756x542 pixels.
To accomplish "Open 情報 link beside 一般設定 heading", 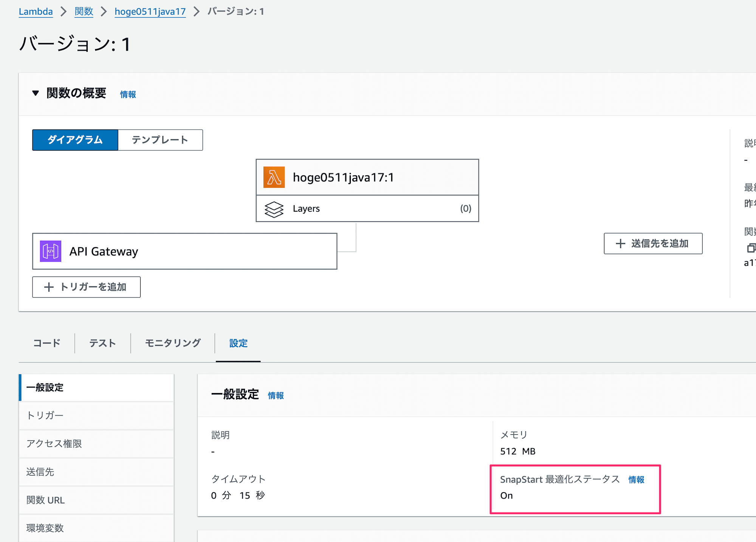I will (276, 396).
